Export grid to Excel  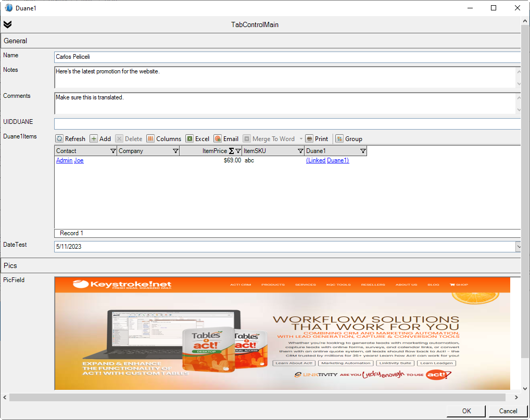click(197, 138)
